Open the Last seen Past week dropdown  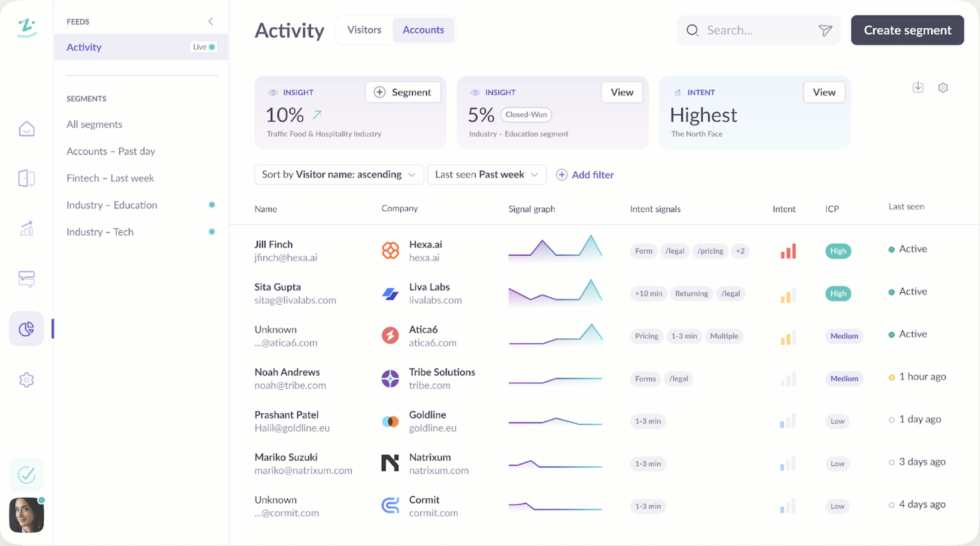(487, 174)
